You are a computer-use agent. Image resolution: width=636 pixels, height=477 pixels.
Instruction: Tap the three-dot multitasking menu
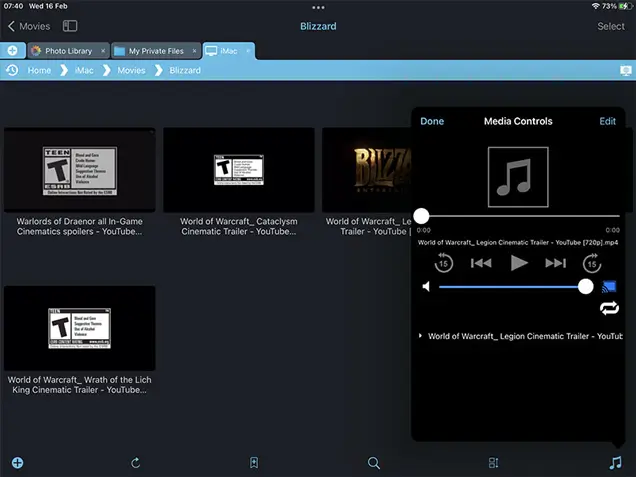tap(318, 7)
